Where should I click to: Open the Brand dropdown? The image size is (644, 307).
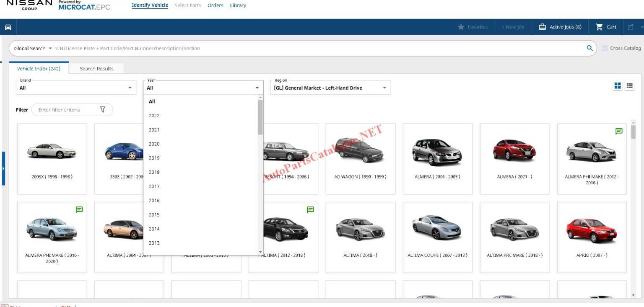(76, 88)
